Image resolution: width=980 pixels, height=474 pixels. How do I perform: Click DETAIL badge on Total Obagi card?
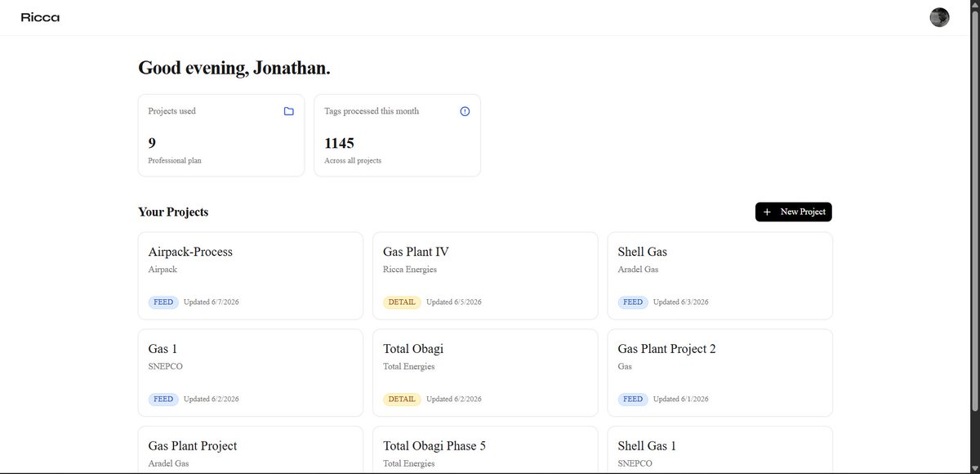(x=402, y=400)
